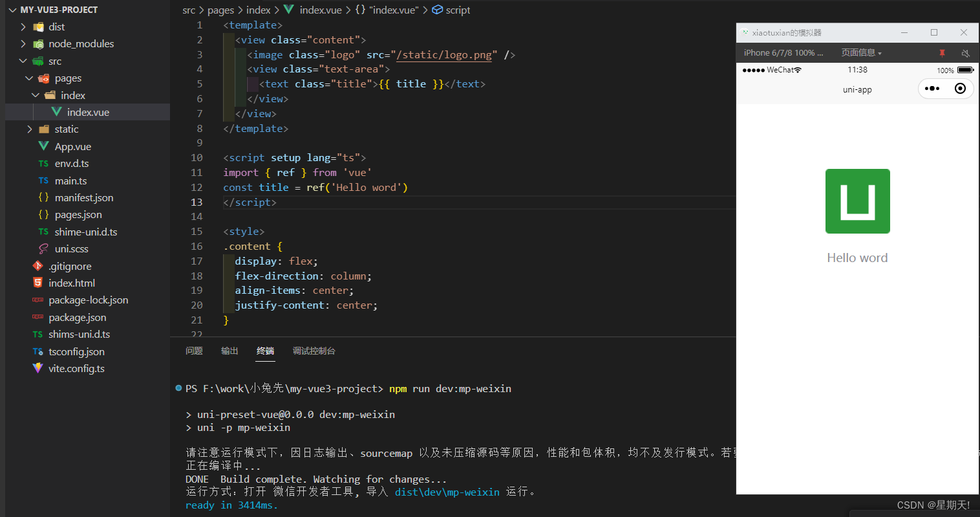Switch to the 调试控制台 panel tab
This screenshot has height=517, width=980.
coord(314,351)
